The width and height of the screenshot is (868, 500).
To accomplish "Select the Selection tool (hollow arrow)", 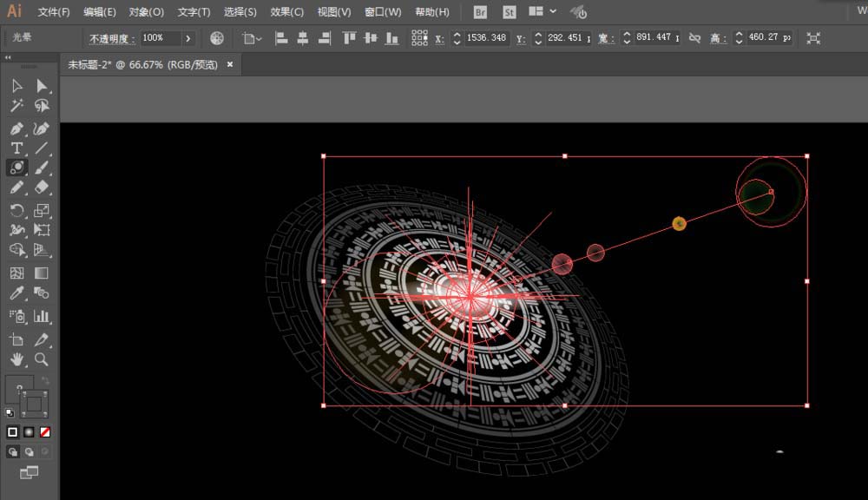I will tap(16, 86).
